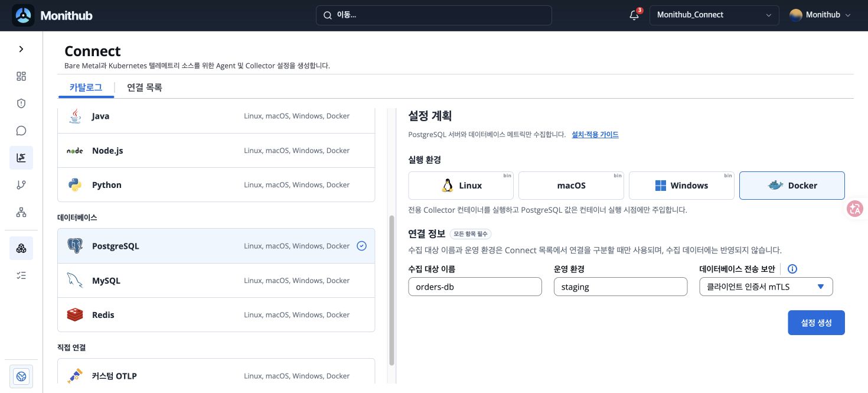Select Docker as 실행 환경
The height and width of the screenshot is (393, 868).
792,186
